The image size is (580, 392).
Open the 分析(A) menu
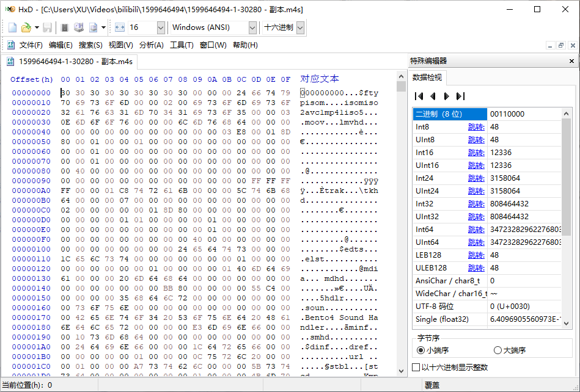(x=151, y=45)
